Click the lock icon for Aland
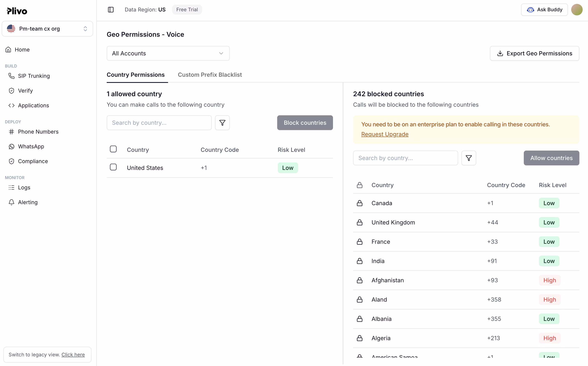 [x=359, y=300]
